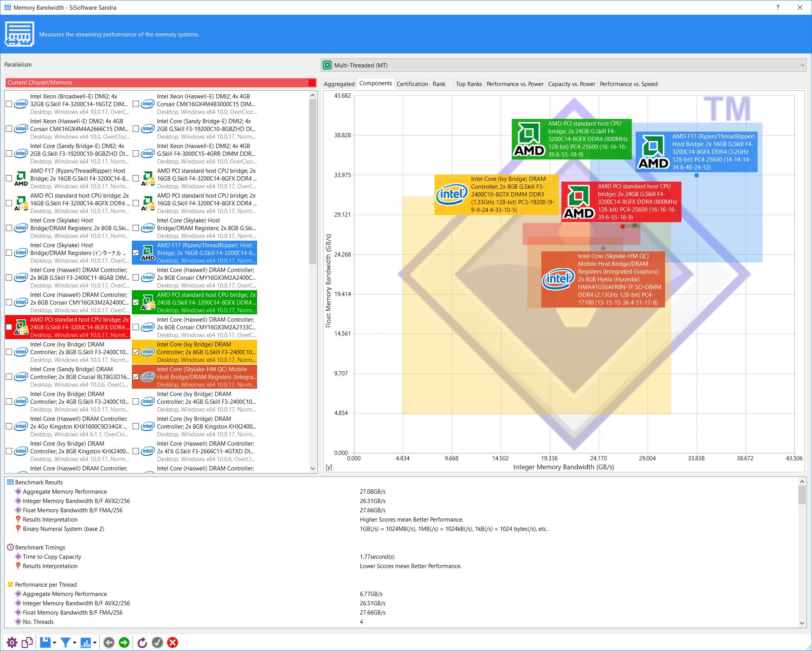812x651 pixels.
Task: Click the copy results icon
Action: [x=27, y=642]
